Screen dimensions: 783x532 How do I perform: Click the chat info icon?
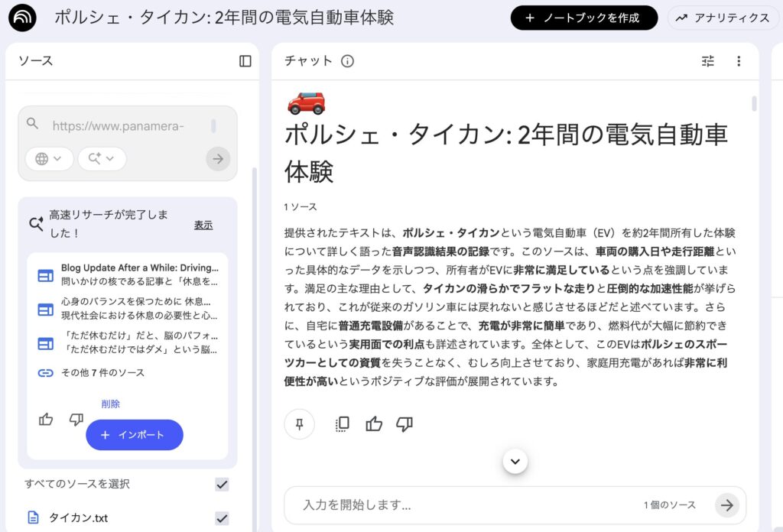(347, 61)
